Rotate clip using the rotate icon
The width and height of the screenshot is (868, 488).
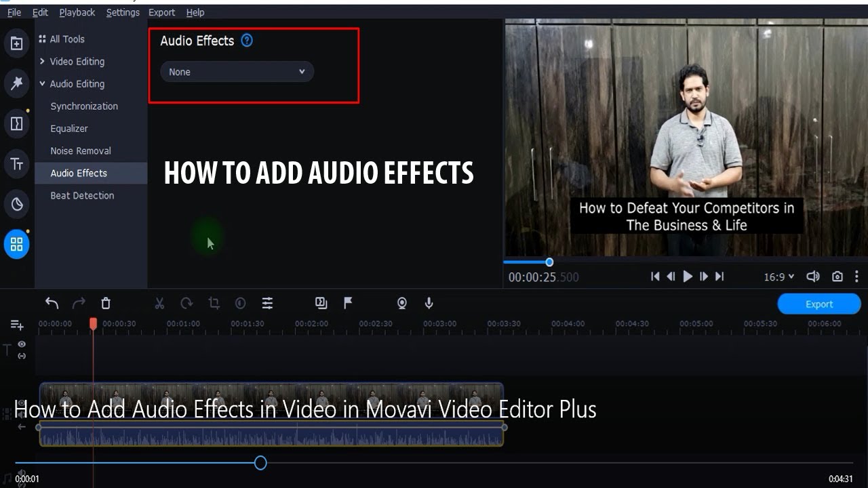(186, 303)
